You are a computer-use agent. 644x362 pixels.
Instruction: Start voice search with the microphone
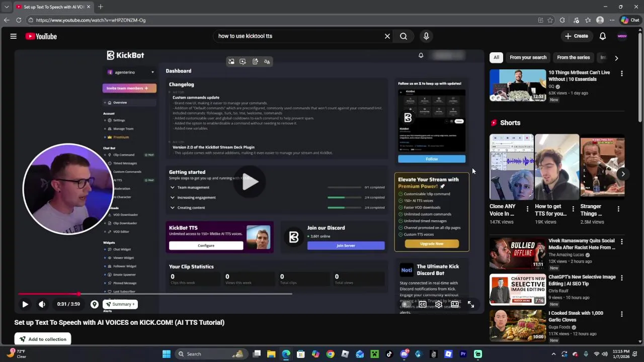426,36
